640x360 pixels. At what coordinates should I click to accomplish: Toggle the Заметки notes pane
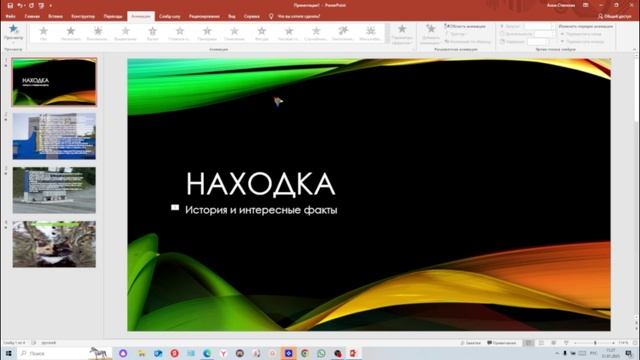471,343
